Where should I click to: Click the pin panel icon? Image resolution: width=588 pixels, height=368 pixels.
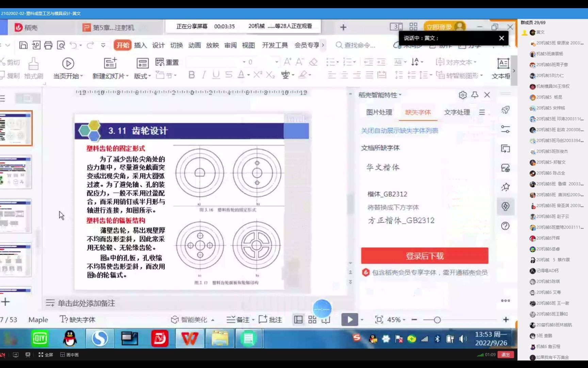475,95
